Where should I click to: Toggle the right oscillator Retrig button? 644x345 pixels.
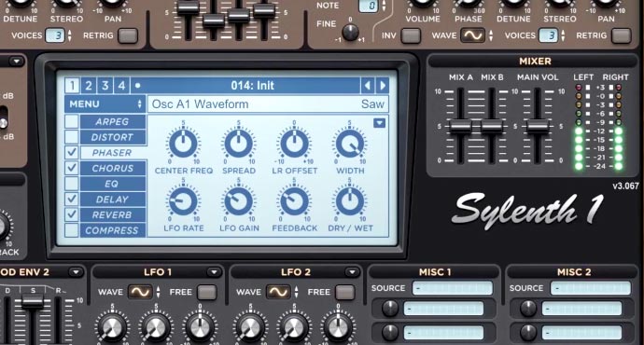click(x=621, y=35)
